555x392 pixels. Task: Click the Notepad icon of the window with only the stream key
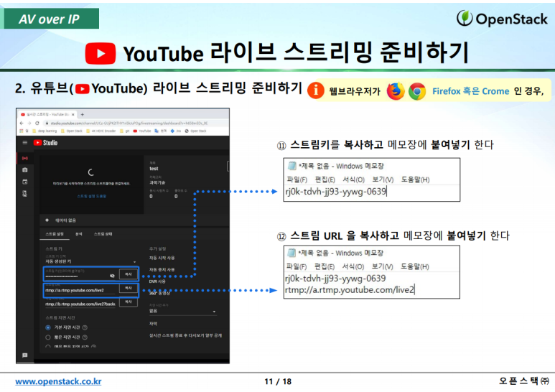coord(292,166)
